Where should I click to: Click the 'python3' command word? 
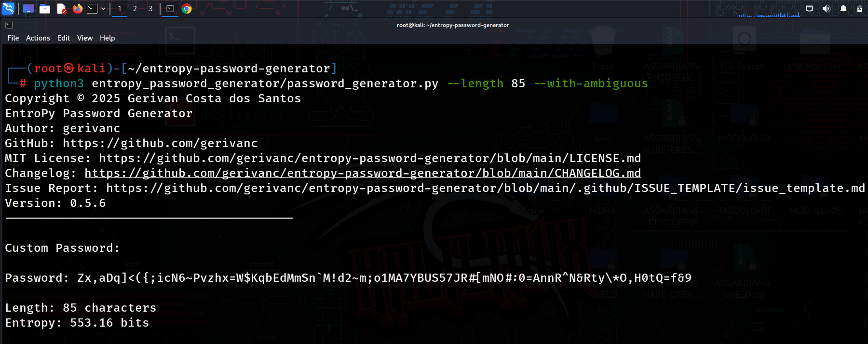[59, 83]
